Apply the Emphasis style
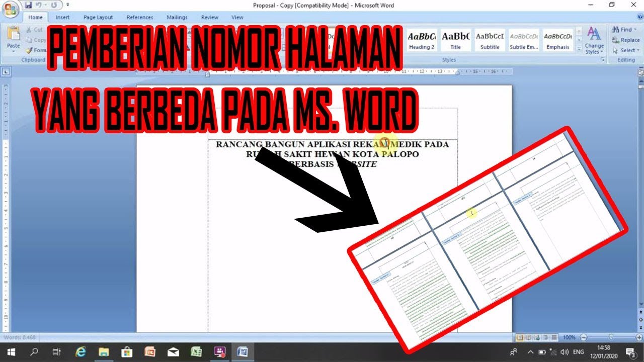 558,40
